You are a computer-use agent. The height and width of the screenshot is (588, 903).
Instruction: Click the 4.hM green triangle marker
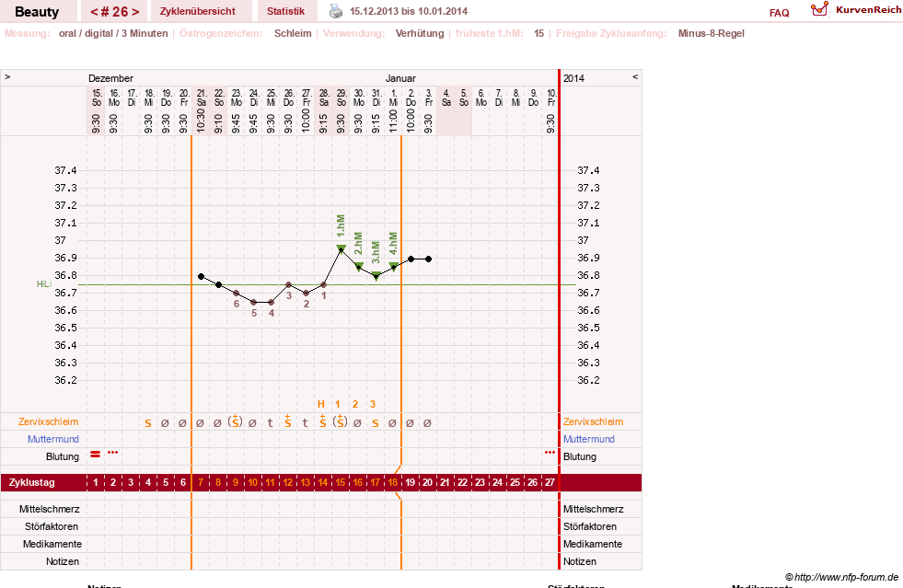393,267
